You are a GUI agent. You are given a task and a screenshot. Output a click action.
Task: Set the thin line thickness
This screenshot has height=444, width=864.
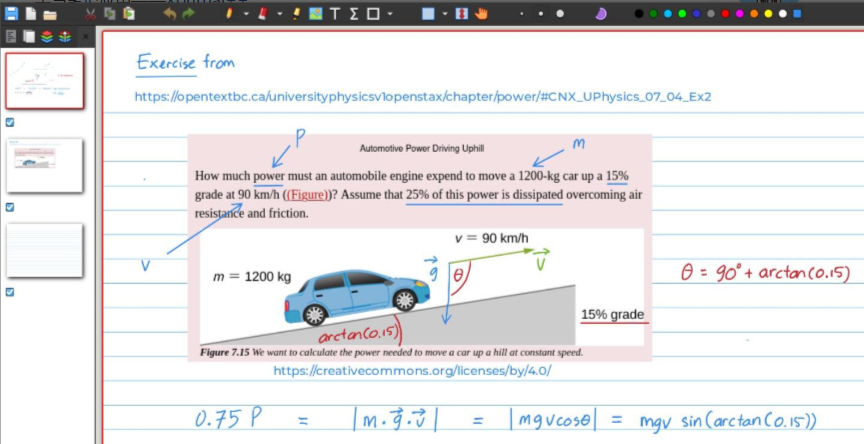pos(522,14)
